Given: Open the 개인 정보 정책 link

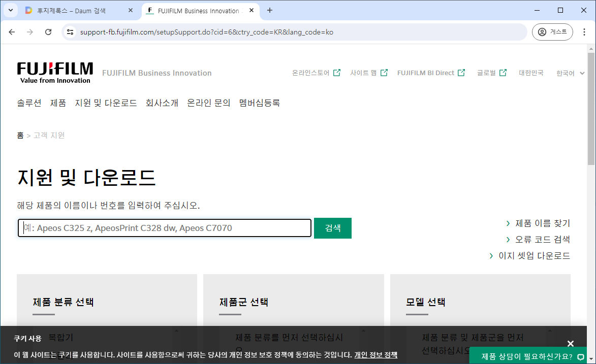Looking at the screenshot, I should pos(375,355).
